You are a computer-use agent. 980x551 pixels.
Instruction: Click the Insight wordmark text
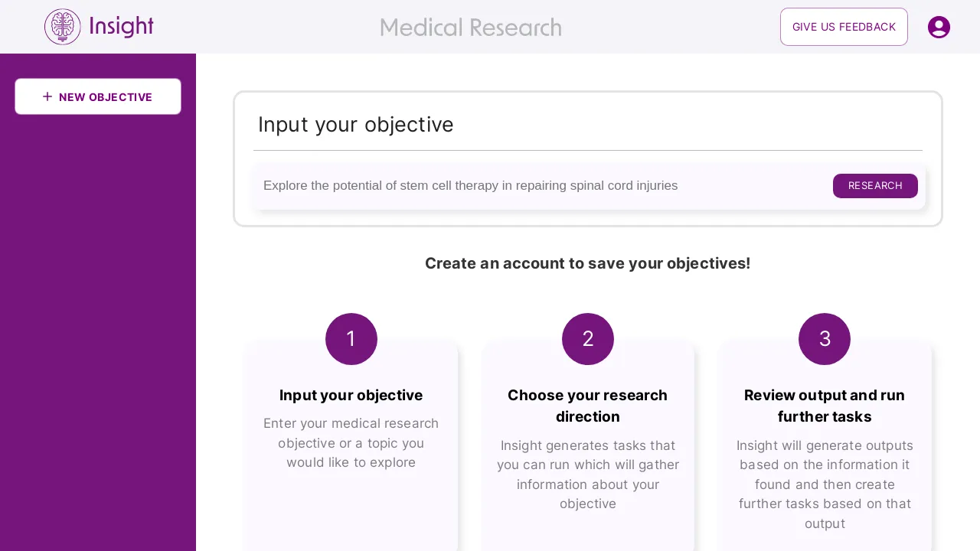pyautogui.click(x=122, y=27)
